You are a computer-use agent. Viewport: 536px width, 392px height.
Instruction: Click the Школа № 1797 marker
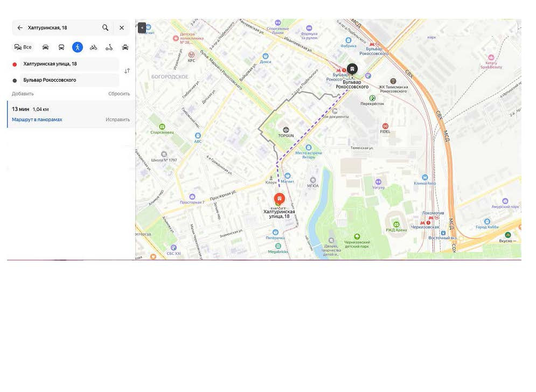(x=164, y=154)
